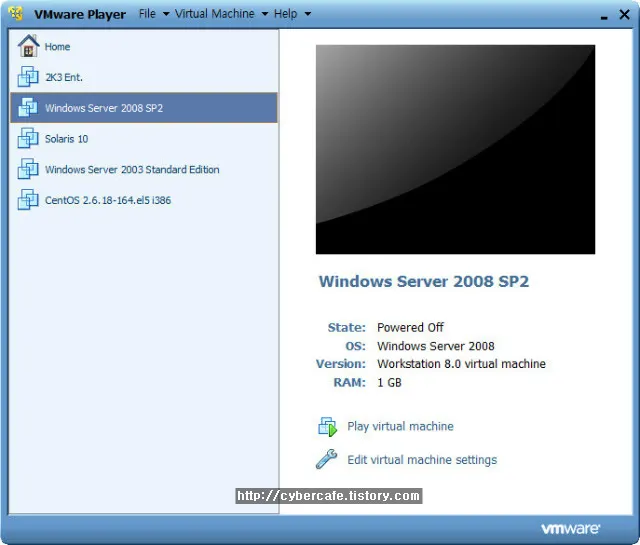Click the VM black preview thumbnail
Viewport: 640px width, 545px height.
click(x=455, y=149)
